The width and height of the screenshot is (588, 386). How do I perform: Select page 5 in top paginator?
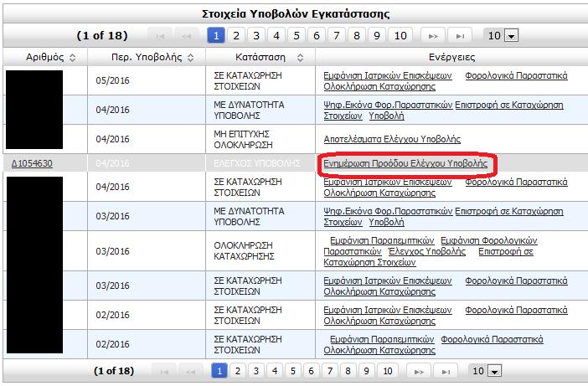(x=297, y=36)
